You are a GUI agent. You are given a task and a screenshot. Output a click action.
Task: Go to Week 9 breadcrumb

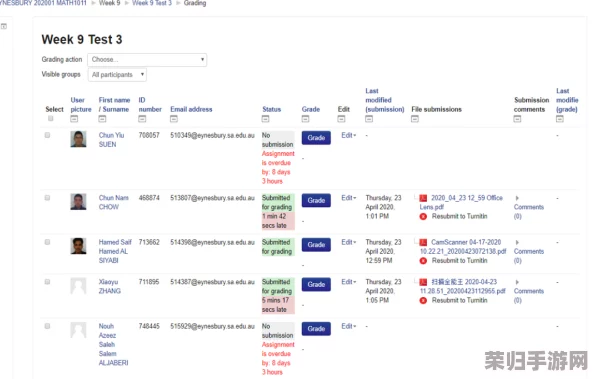(109, 3)
